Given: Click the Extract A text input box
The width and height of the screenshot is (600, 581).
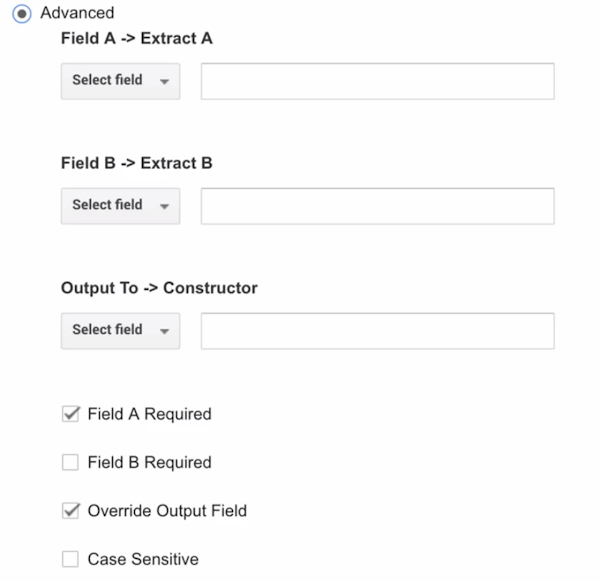Looking at the screenshot, I should pyautogui.click(x=377, y=81).
